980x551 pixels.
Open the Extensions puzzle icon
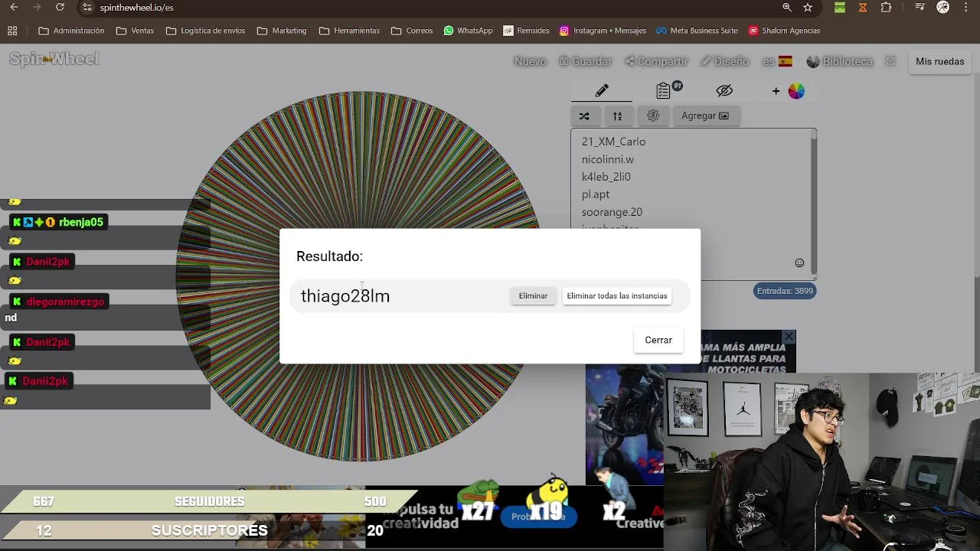[x=886, y=8]
